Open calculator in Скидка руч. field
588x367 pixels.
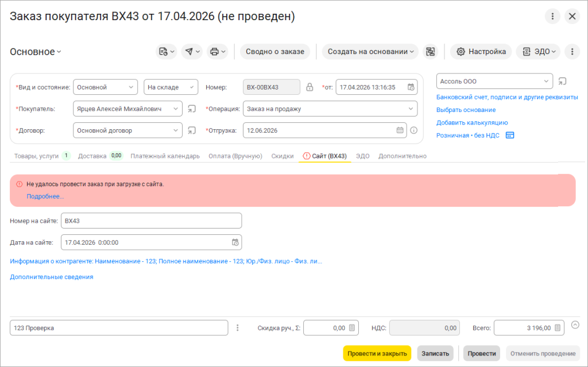pyautogui.click(x=352, y=328)
